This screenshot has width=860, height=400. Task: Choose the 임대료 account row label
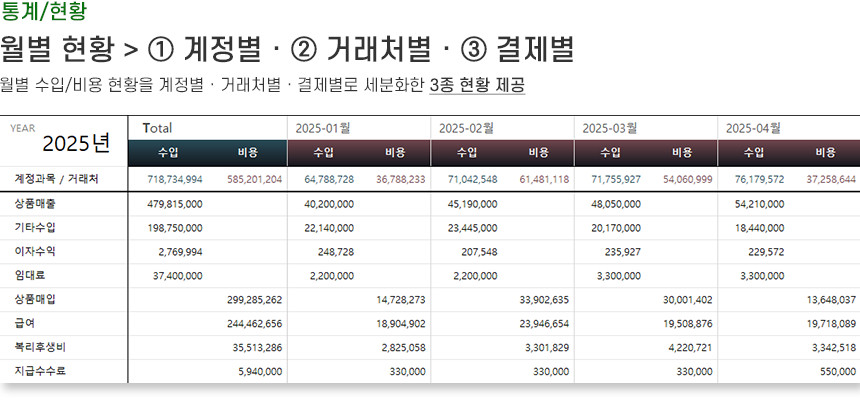tap(28, 275)
